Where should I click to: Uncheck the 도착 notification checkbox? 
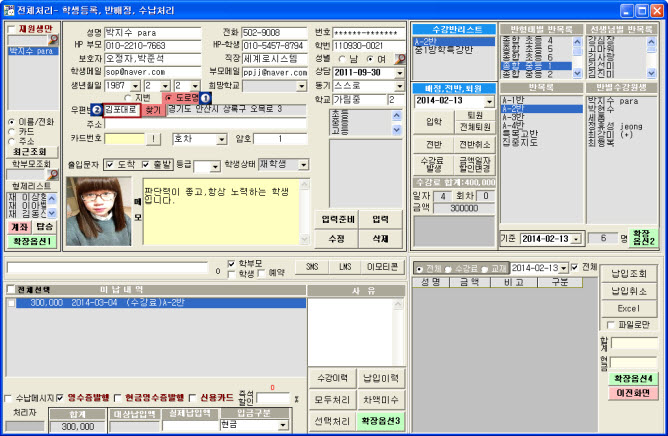110,165
